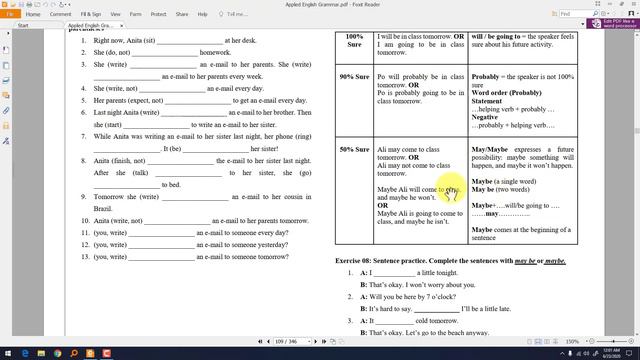
Task: Open File Explorer from the taskbar
Action: tap(41, 353)
